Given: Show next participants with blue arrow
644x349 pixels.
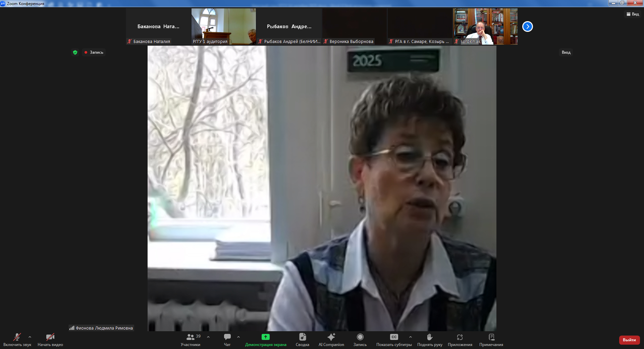Looking at the screenshot, I should click(x=527, y=27).
